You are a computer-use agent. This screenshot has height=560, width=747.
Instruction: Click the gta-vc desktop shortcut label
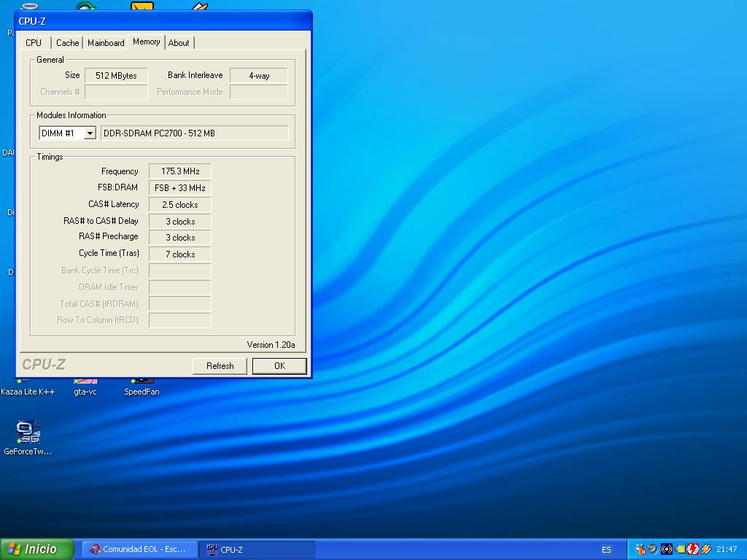85,392
